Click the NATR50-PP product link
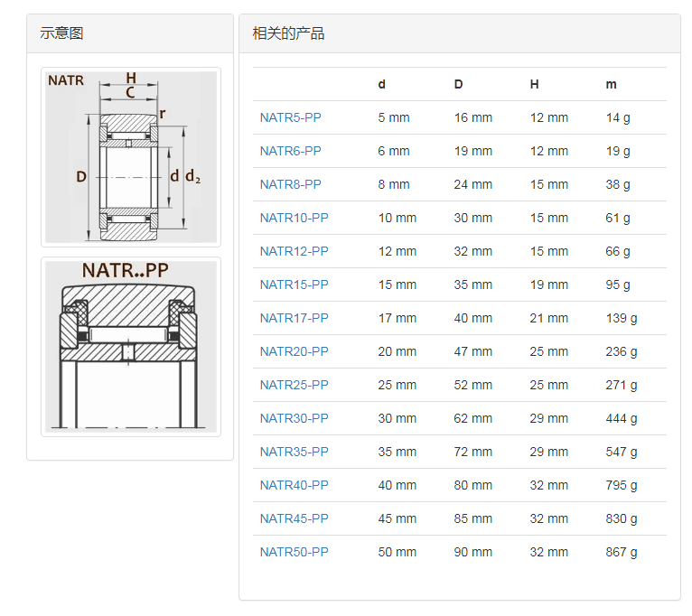The height and width of the screenshot is (616, 692). [x=294, y=552]
